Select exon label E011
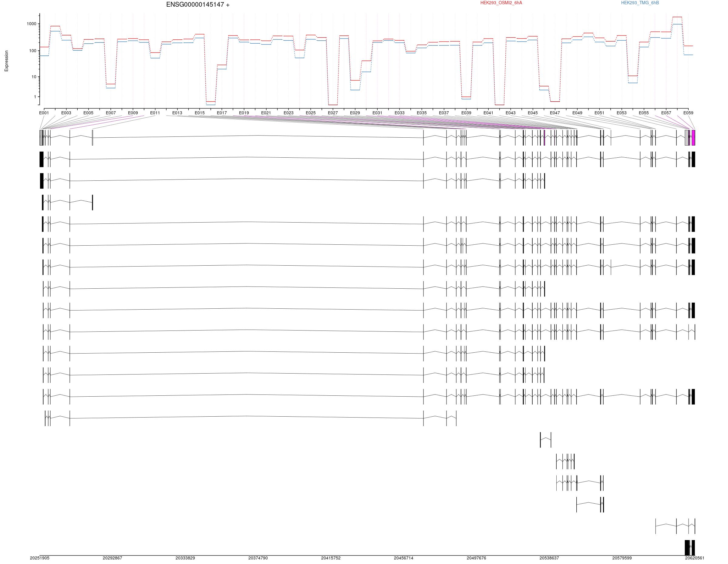 click(155, 113)
